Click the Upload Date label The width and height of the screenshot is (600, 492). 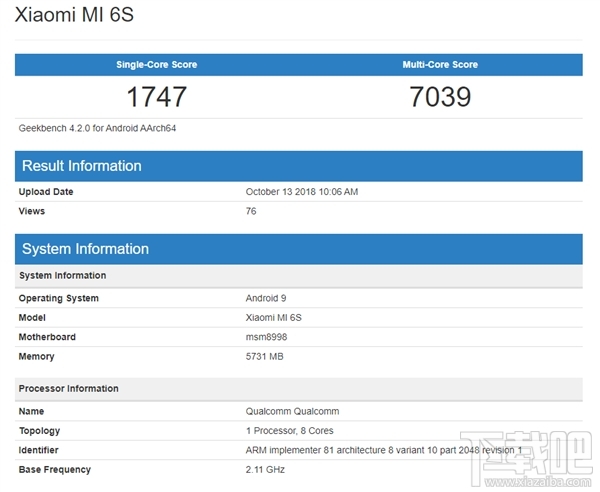coord(46,192)
